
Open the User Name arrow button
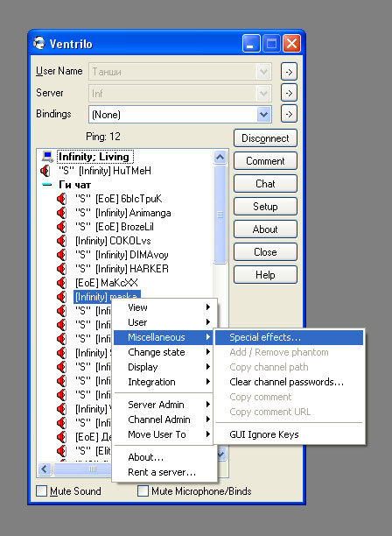coord(289,72)
